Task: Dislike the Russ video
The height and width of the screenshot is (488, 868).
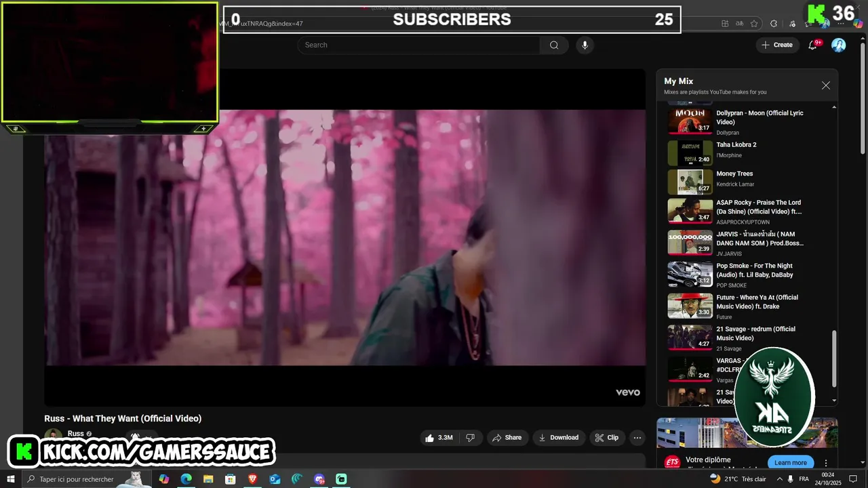Action: pyautogui.click(x=470, y=438)
